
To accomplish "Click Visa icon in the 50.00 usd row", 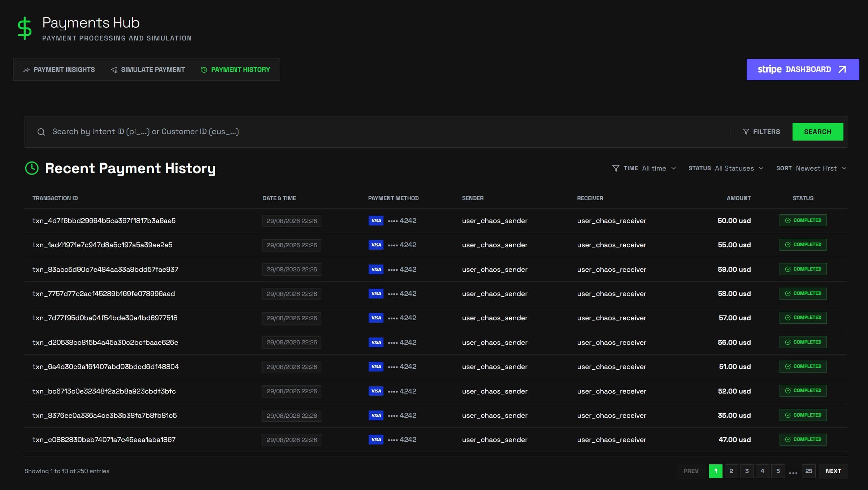I will point(376,220).
